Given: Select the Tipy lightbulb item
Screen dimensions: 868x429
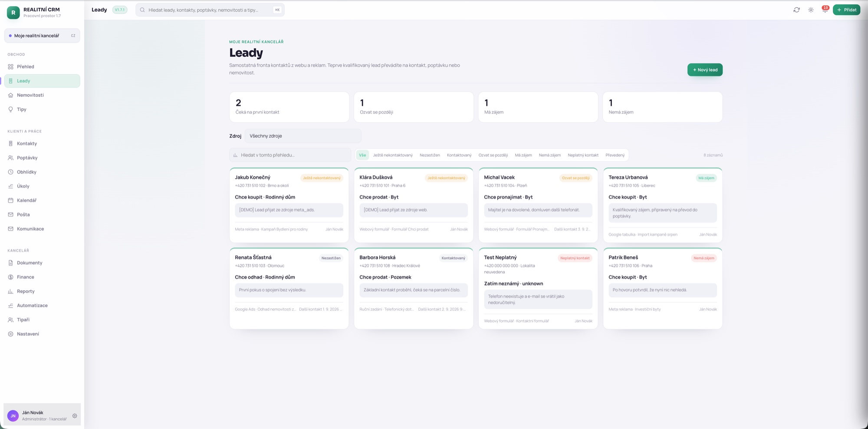Looking at the screenshot, I should pos(42,109).
